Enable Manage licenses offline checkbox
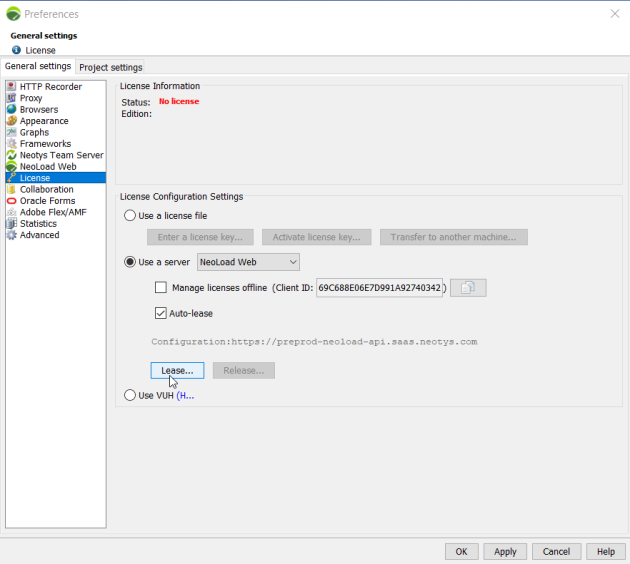630x564 pixels. click(x=161, y=288)
